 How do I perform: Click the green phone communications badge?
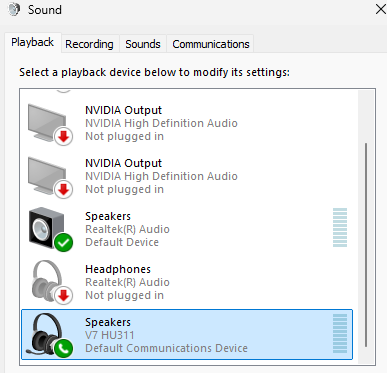pyautogui.click(x=63, y=348)
